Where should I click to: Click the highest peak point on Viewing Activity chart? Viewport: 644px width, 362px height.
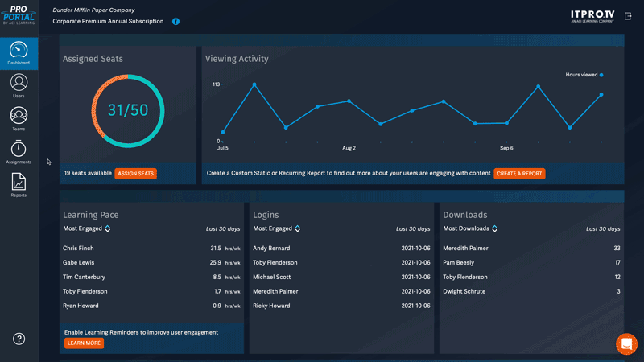pyautogui.click(x=254, y=84)
